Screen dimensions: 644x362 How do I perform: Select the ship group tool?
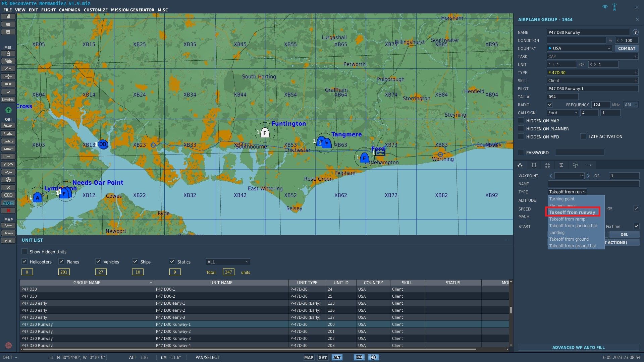tap(8, 141)
